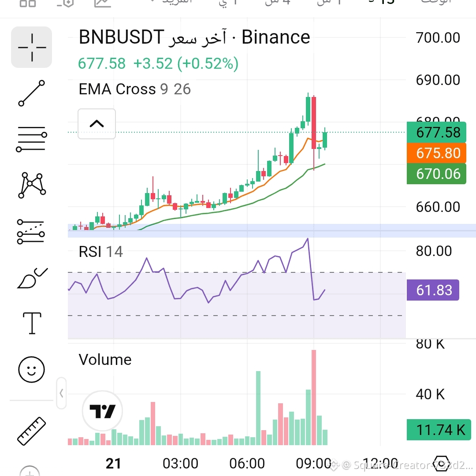Click the 03:00 time axis label
This screenshot has height=476, width=476.
click(180, 464)
